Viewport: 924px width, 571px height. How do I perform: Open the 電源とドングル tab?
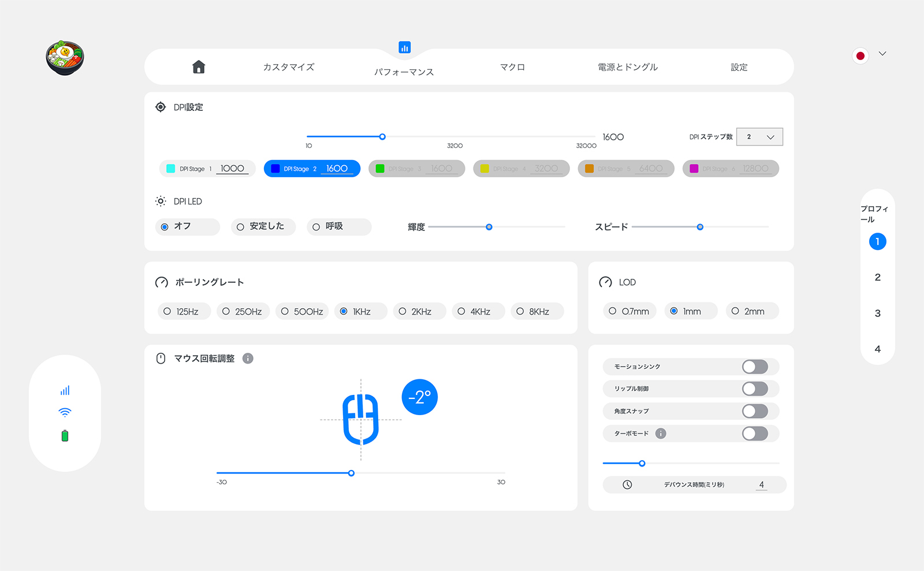[628, 67]
